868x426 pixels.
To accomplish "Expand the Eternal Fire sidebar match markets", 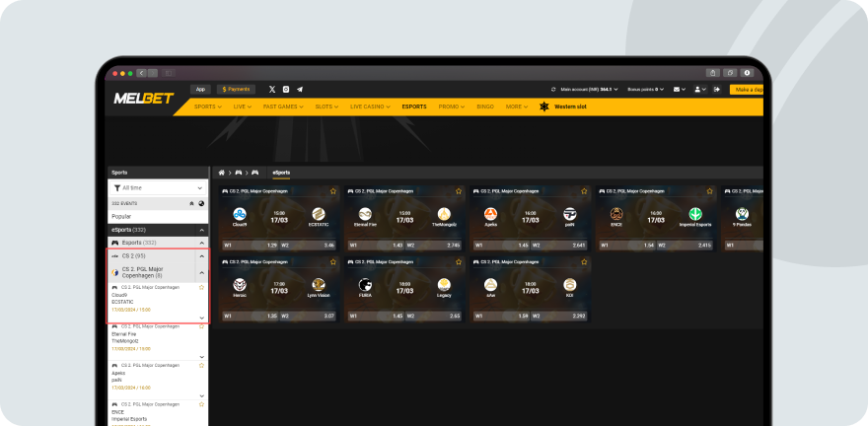I will pos(201,357).
